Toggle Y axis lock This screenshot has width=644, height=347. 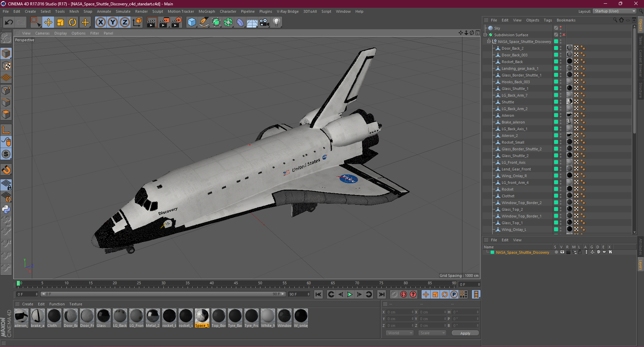(x=113, y=22)
